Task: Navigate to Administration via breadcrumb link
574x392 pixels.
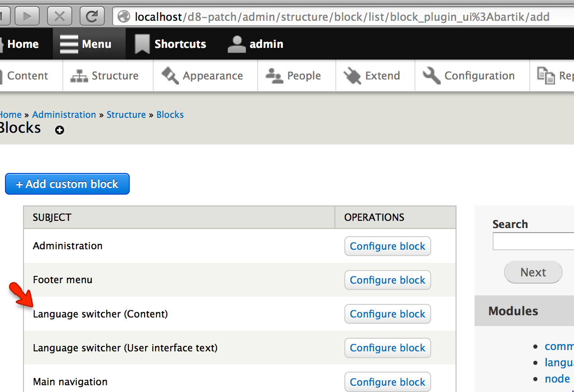Action: pos(64,114)
